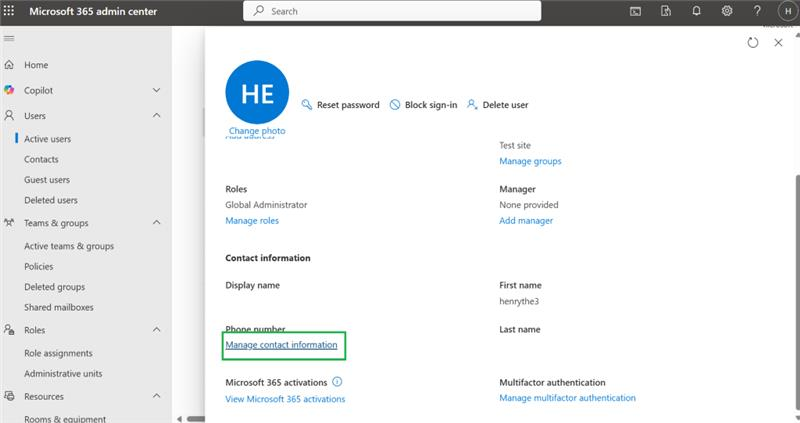Viewport: 800px width, 423px height.
Task: Open settings gear icon
Action: click(x=727, y=11)
